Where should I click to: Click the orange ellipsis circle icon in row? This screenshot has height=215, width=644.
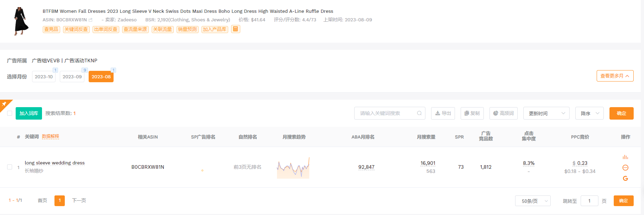625,168
